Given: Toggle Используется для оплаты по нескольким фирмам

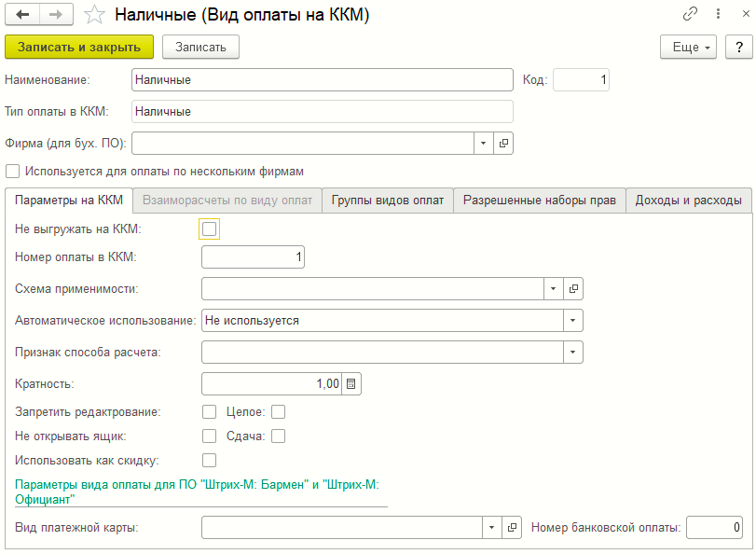Looking at the screenshot, I should [13, 172].
